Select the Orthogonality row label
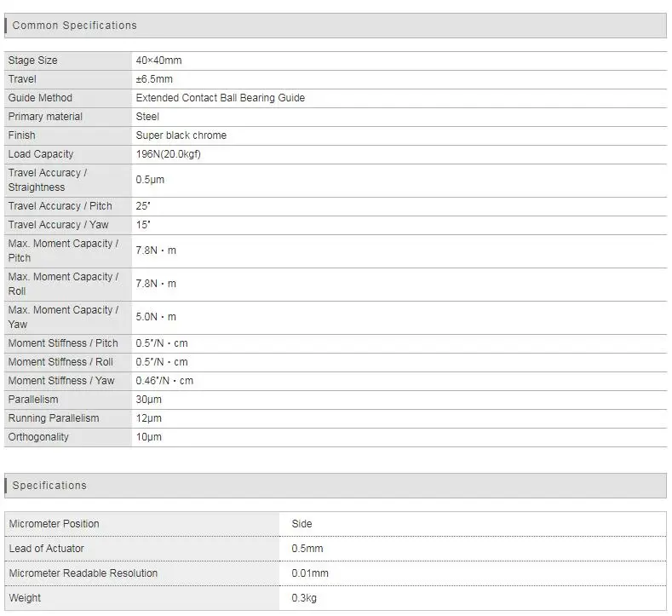 38,437
